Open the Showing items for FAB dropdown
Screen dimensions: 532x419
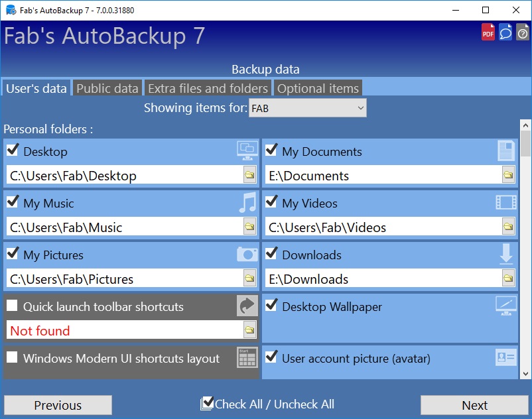pos(308,108)
